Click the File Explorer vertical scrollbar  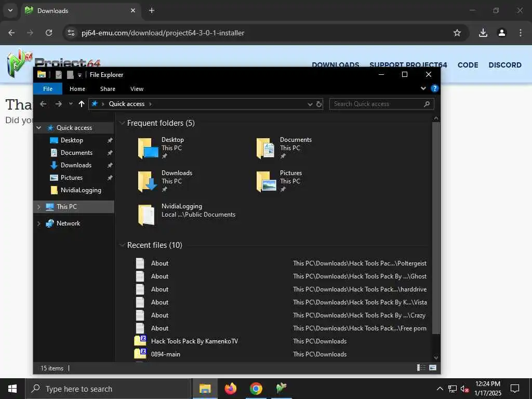click(436, 228)
